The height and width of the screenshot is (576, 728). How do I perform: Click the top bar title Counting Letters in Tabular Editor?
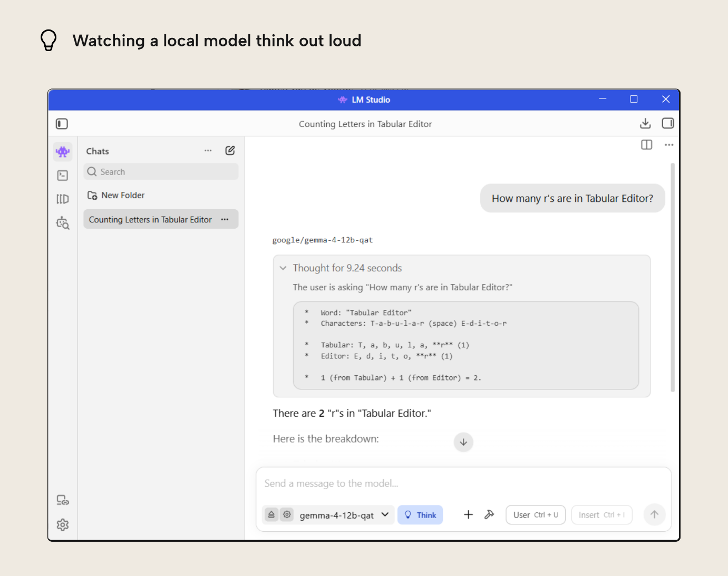tap(365, 124)
